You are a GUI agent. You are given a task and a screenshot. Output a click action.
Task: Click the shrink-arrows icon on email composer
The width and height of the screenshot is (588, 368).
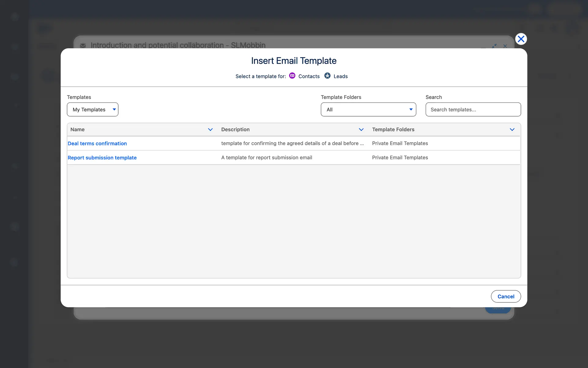tap(494, 46)
